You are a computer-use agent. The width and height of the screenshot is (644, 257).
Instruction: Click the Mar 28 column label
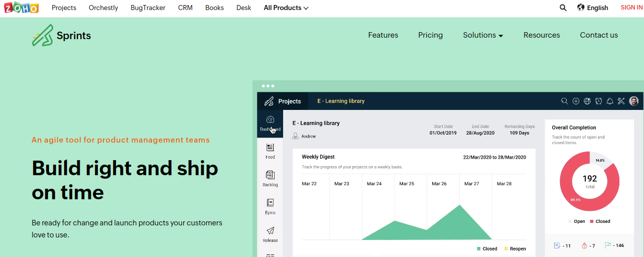point(504,184)
